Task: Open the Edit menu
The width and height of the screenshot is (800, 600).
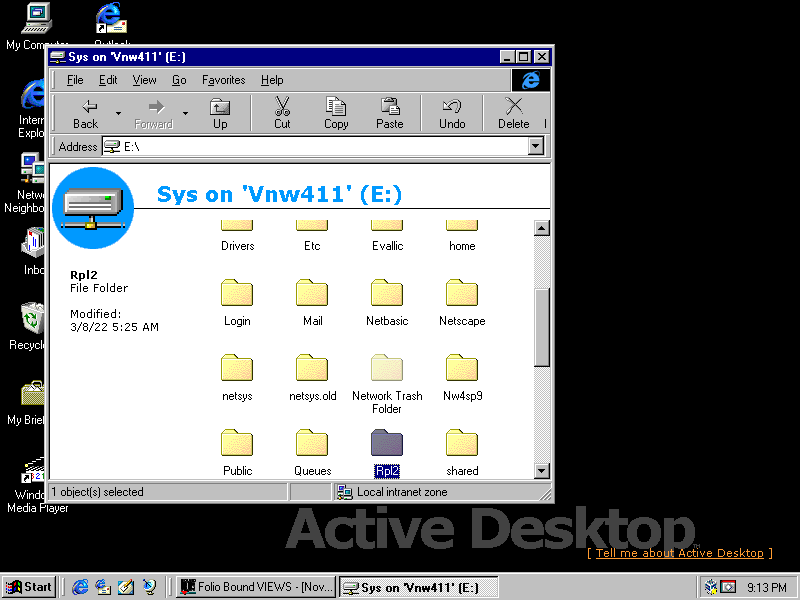Action: [x=108, y=80]
